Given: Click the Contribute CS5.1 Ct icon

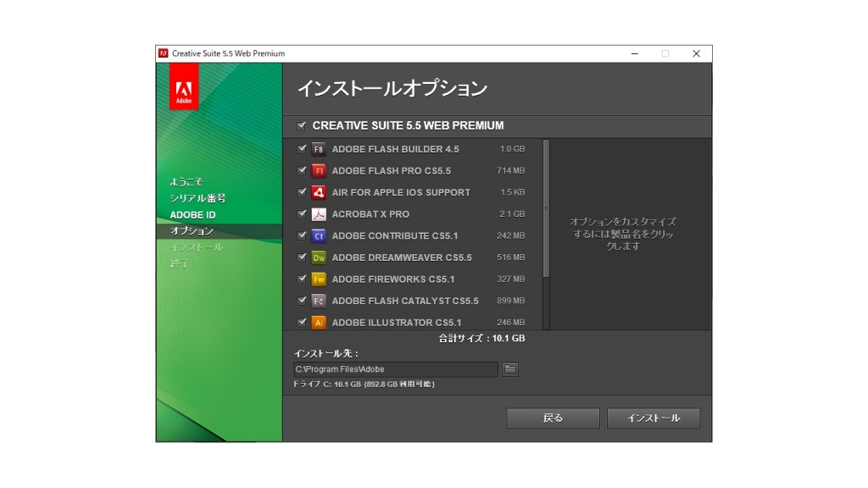Looking at the screenshot, I should [x=319, y=236].
